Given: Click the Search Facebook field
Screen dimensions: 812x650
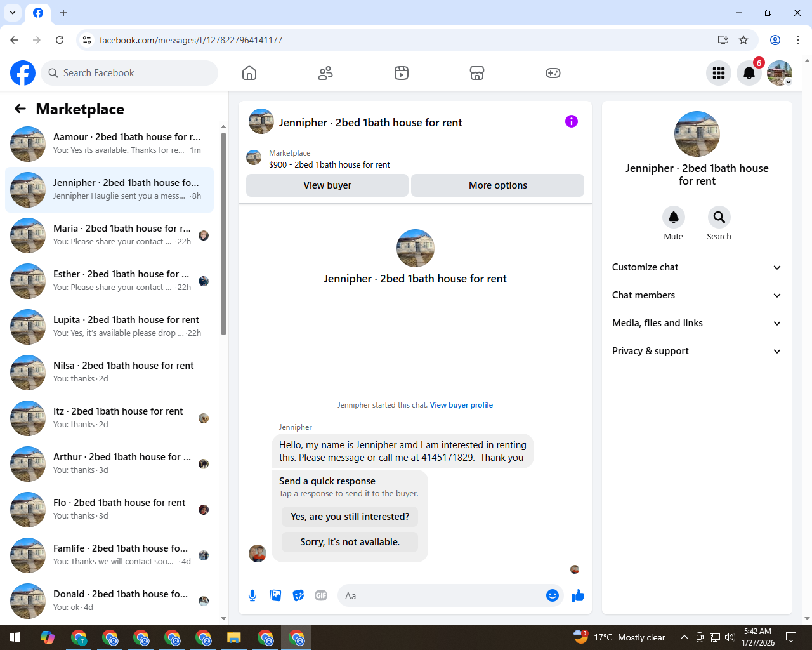Looking at the screenshot, I should 129,73.
